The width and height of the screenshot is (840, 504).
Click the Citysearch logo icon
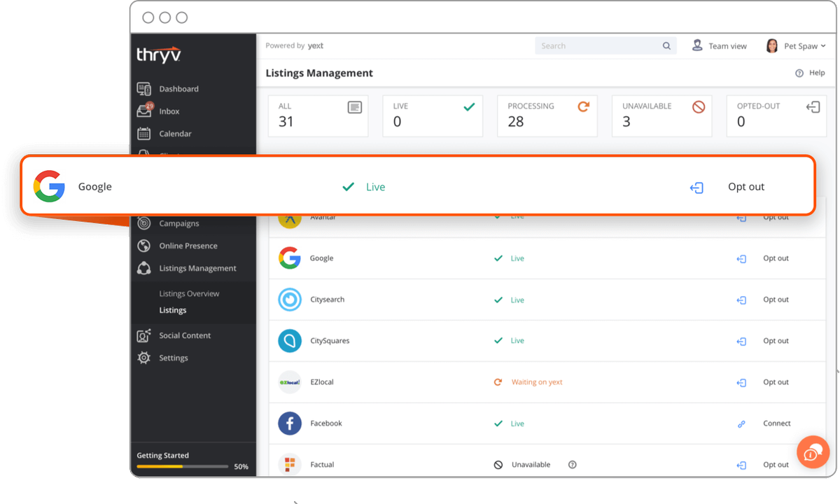tap(290, 300)
